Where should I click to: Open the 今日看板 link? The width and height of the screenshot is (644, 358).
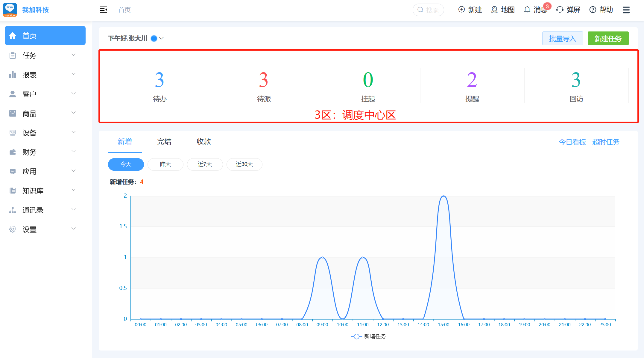[x=572, y=142]
